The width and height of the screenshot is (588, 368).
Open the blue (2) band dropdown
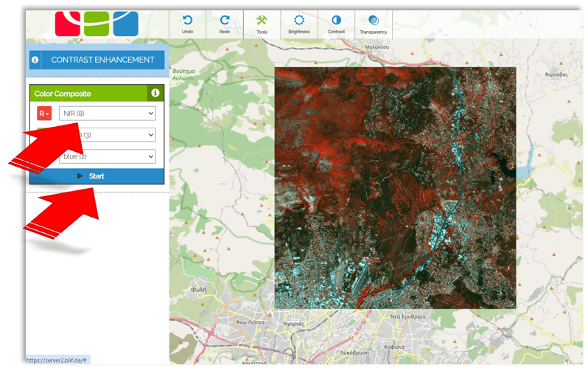pos(107,156)
